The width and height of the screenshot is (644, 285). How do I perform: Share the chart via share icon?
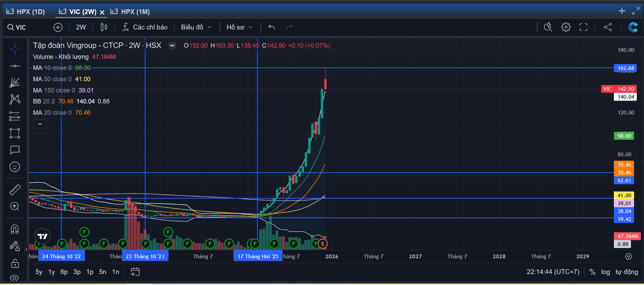(608, 27)
